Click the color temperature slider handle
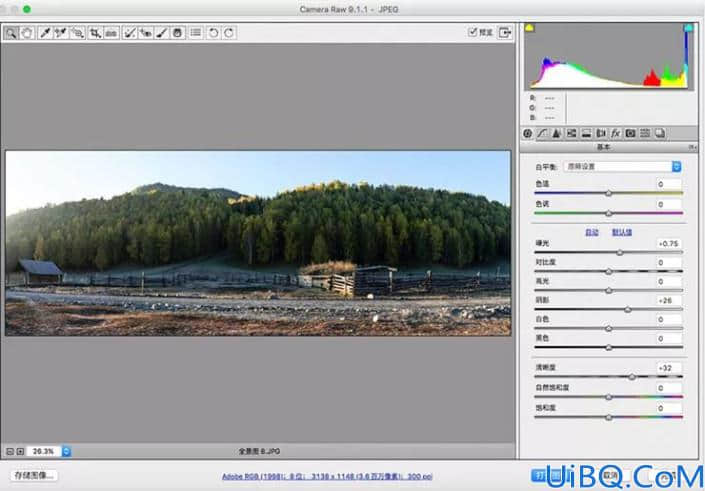 point(608,193)
